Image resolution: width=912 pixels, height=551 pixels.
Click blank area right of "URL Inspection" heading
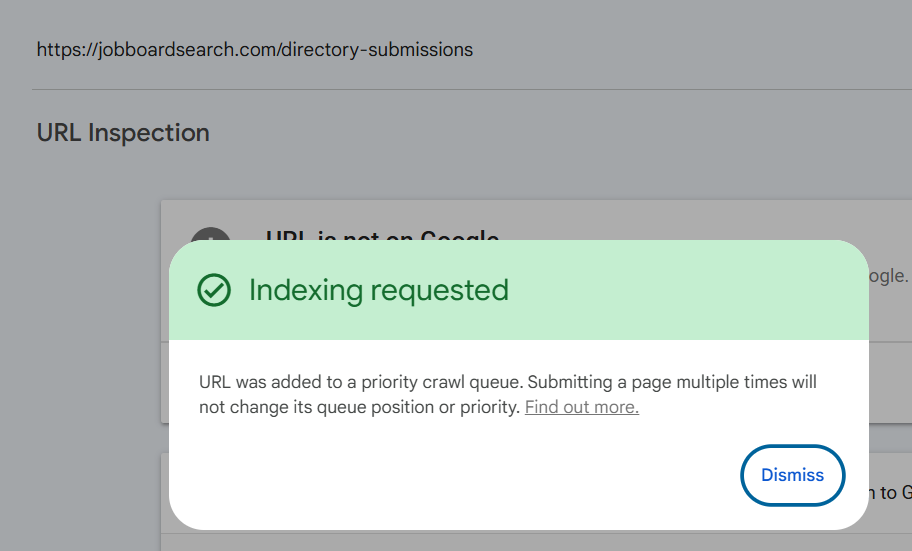[550, 133]
